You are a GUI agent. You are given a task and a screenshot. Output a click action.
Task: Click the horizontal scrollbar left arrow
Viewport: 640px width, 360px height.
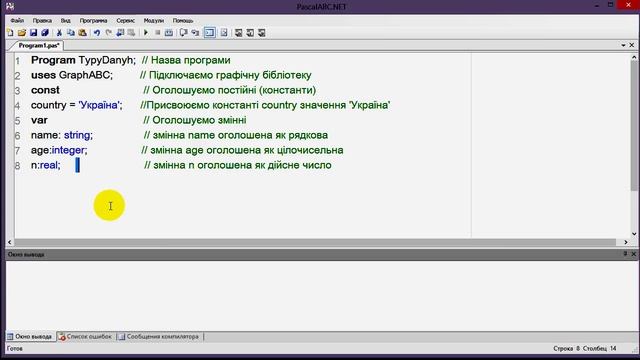[10, 242]
